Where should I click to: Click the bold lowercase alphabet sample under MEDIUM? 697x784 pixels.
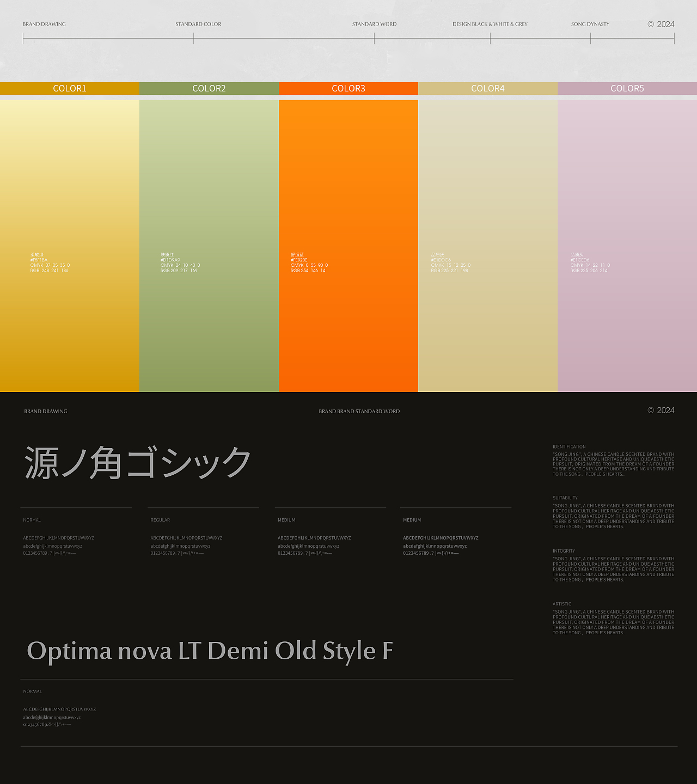pos(435,546)
